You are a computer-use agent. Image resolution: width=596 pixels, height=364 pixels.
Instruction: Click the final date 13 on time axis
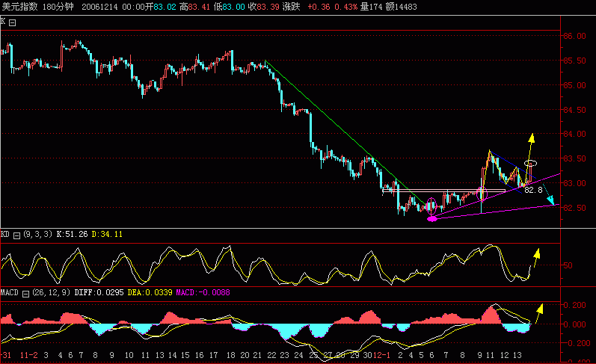point(517,355)
